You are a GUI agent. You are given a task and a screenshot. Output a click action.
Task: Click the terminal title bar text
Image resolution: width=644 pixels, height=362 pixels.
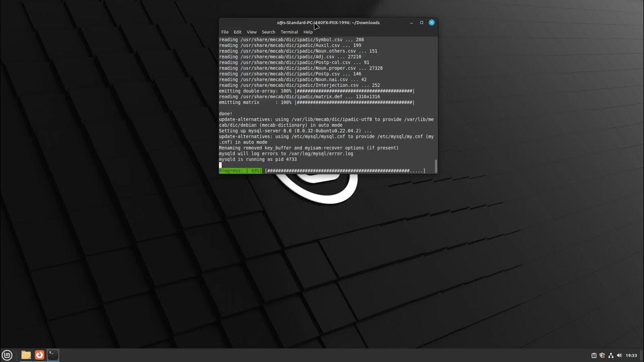[328, 23]
